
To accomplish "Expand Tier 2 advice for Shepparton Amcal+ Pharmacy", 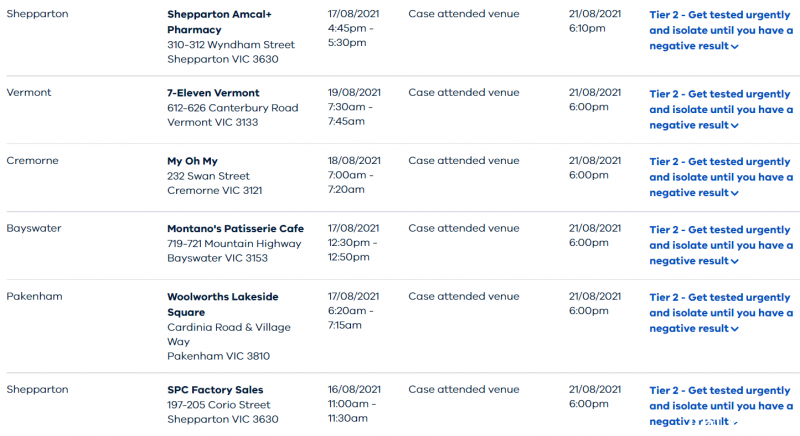I will click(720, 30).
